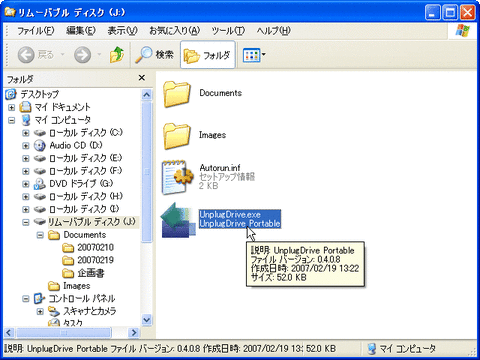Image resolution: width=480 pixels, height=360 pixels.
Task: Click the Back arrow toolbar icon
Action: [26, 55]
